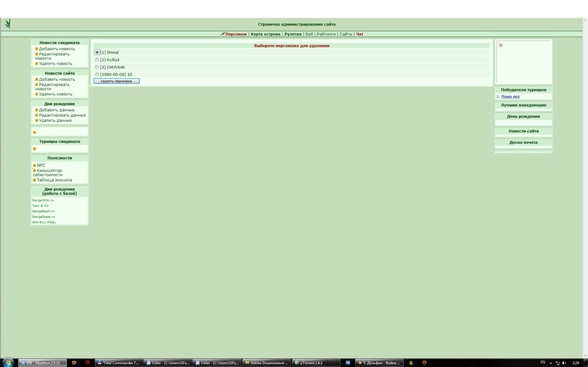Screen dimensions: 588x367
Task: Click the leaf logo icon at top-left
Action: click(x=8, y=24)
